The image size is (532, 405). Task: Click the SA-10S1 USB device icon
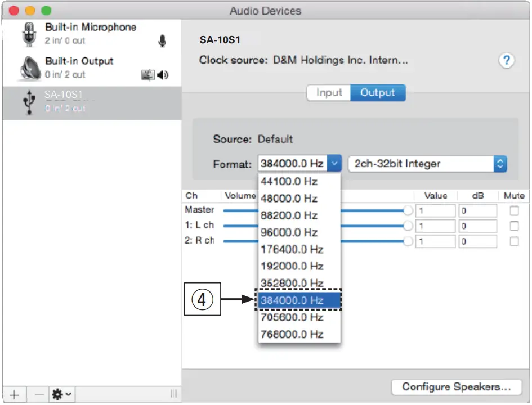coord(28,102)
